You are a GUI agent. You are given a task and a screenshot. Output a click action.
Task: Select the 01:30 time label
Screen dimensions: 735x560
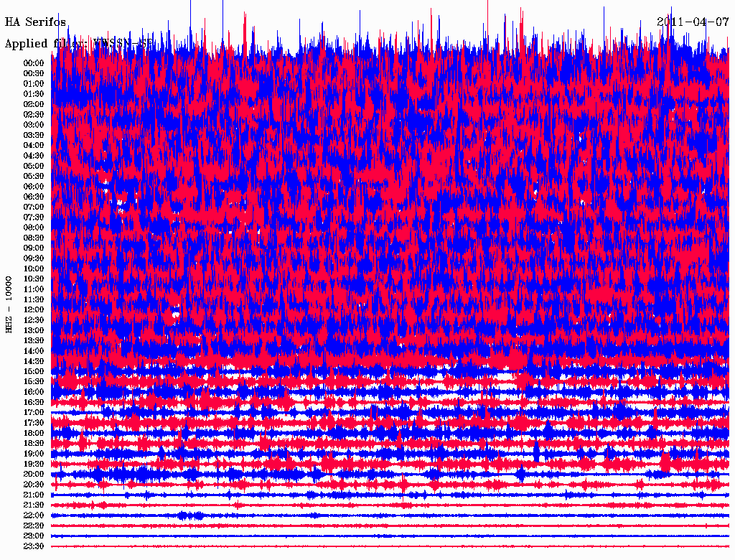[x=34, y=94]
